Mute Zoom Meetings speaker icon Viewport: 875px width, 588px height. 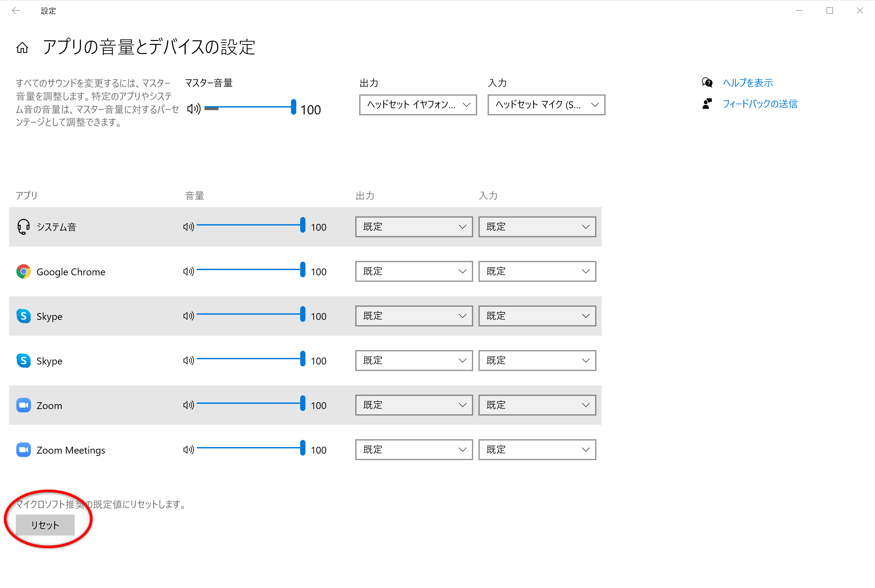pyautogui.click(x=188, y=449)
